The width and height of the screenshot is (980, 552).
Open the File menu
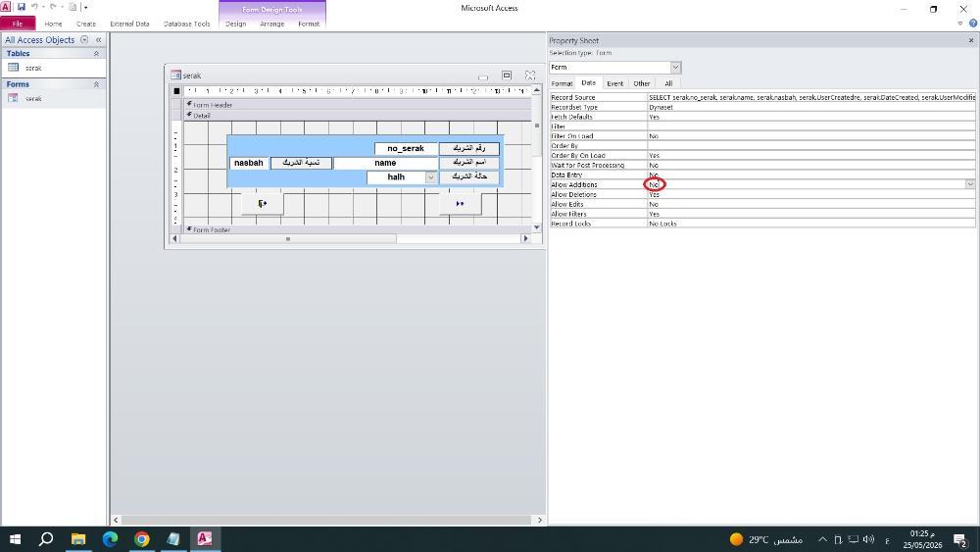click(x=18, y=24)
